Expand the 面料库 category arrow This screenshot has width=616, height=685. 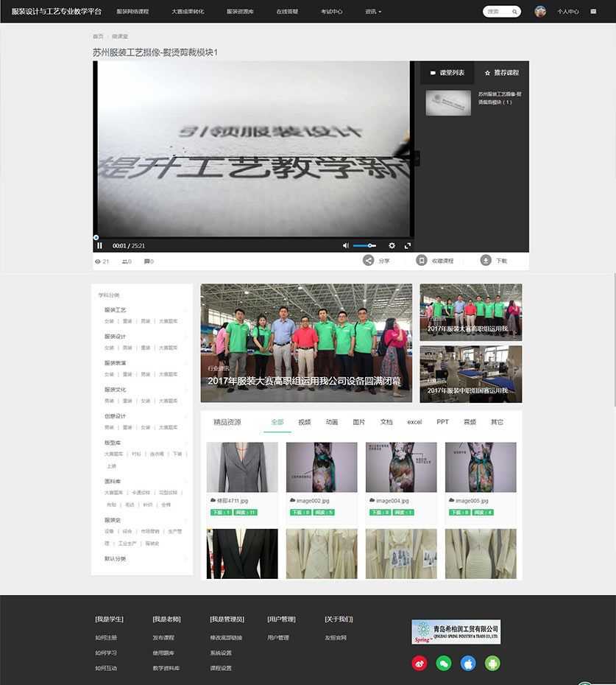(x=185, y=482)
